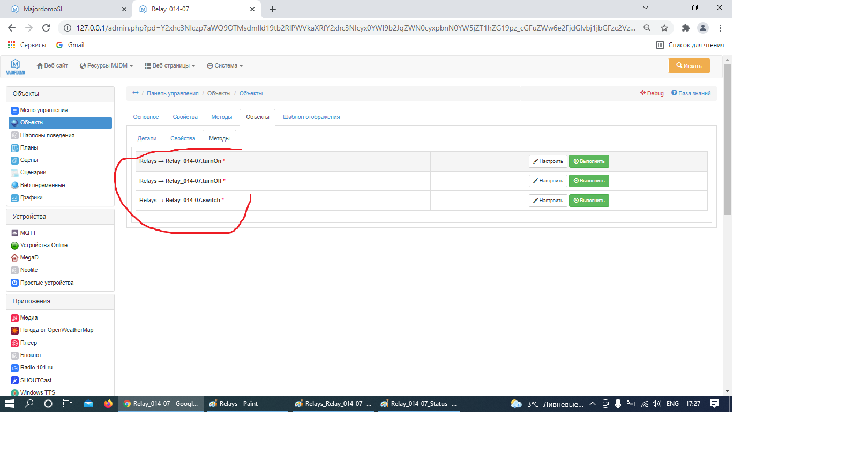Click the breadcrumb expand arrows icon
868x460 pixels.
point(136,93)
